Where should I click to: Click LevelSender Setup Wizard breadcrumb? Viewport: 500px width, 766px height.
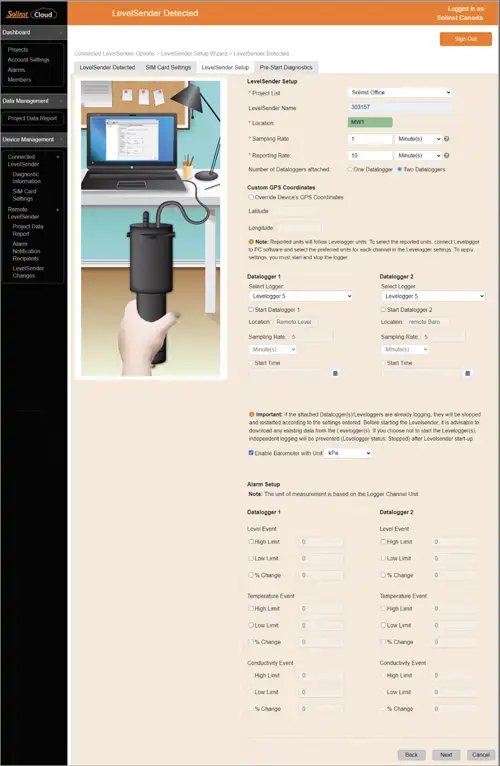click(x=194, y=54)
